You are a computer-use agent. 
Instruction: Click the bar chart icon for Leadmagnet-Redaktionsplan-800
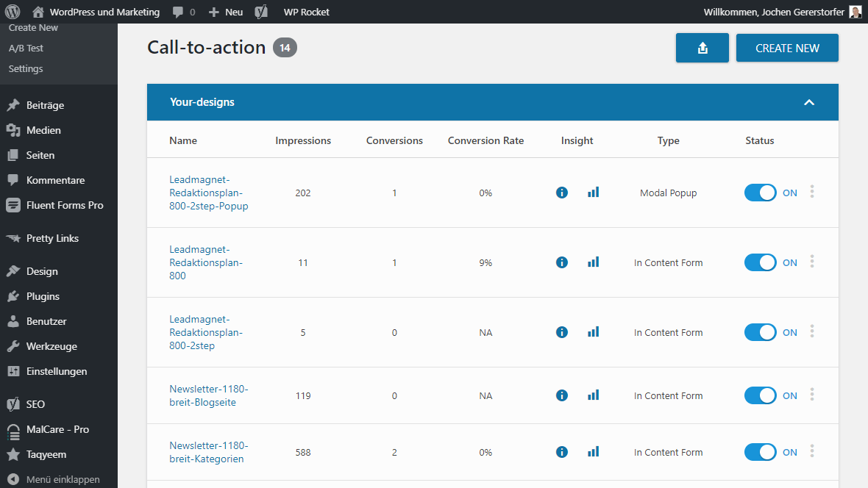click(x=593, y=262)
